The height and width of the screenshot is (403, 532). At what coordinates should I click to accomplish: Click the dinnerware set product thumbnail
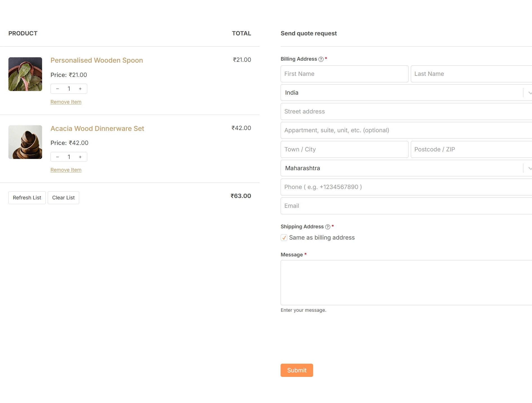25,142
